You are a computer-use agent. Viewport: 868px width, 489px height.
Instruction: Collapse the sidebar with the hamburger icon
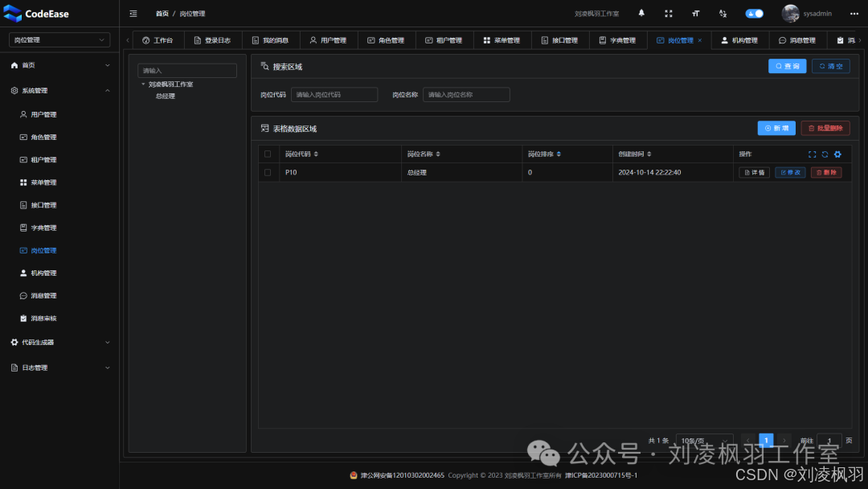pyautogui.click(x=133, y=14)
